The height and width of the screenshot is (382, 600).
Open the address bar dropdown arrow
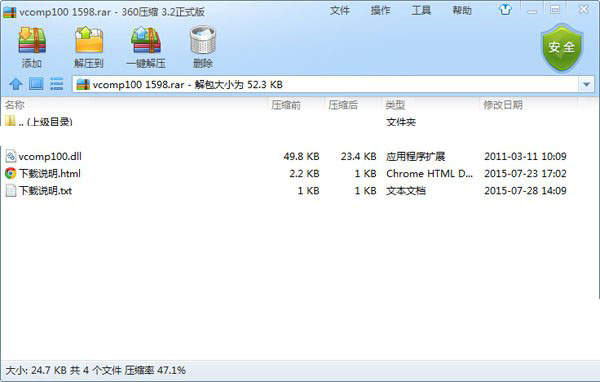[586, 84]
